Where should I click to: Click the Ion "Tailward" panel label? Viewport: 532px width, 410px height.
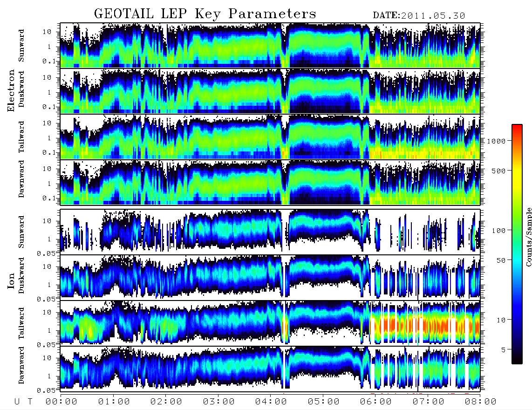tap(21, 323)
